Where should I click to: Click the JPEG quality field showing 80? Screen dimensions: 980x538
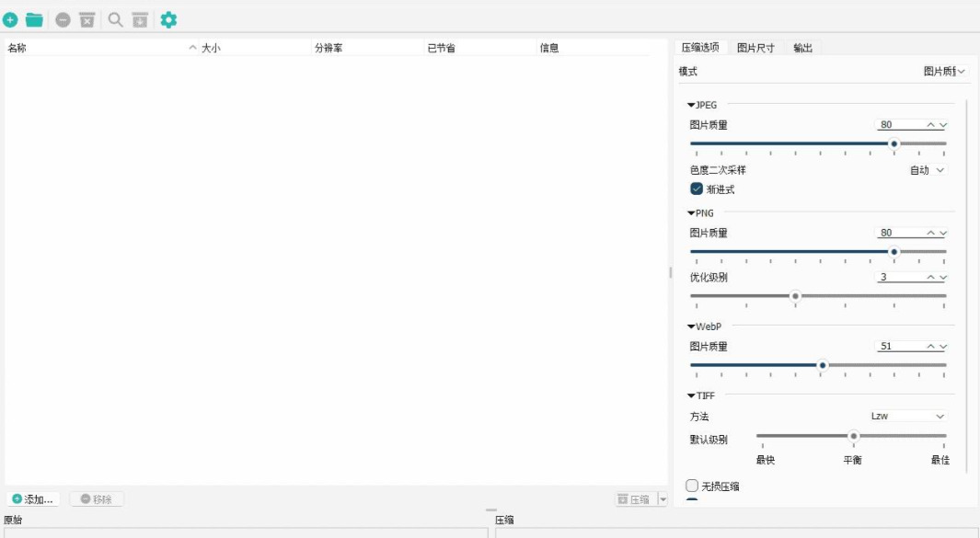point(899,125)
